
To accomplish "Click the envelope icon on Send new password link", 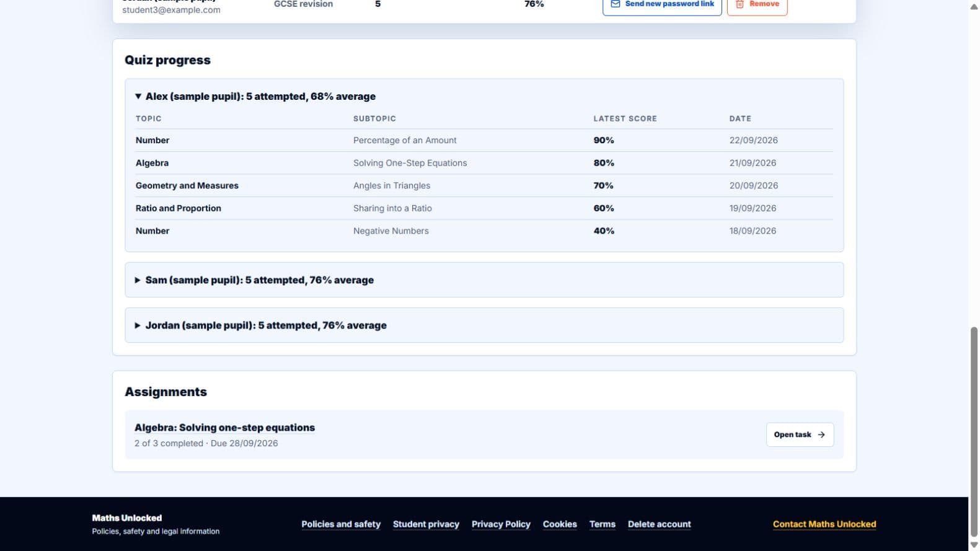I will [x=616, y=4].
